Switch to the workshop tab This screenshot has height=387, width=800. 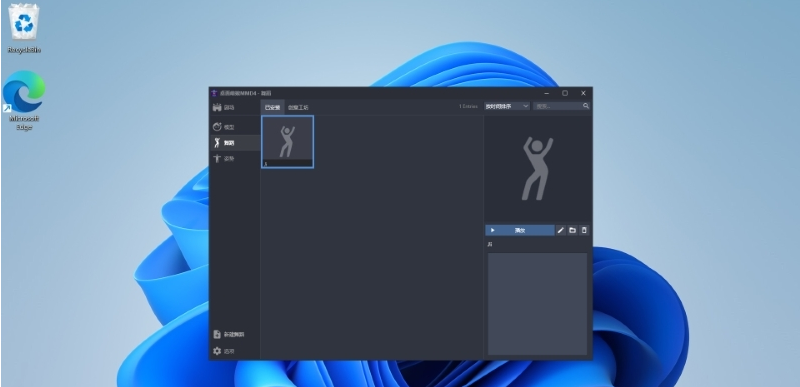pyautogui.click(x=298, y=108)
